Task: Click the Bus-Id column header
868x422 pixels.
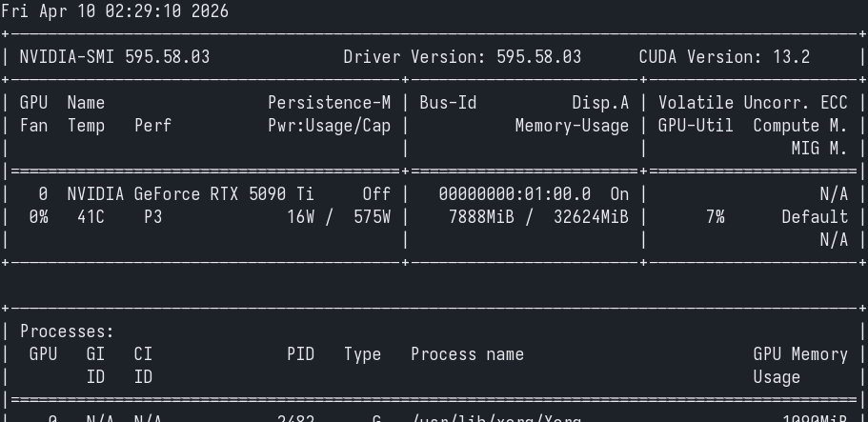Action: 448,103
